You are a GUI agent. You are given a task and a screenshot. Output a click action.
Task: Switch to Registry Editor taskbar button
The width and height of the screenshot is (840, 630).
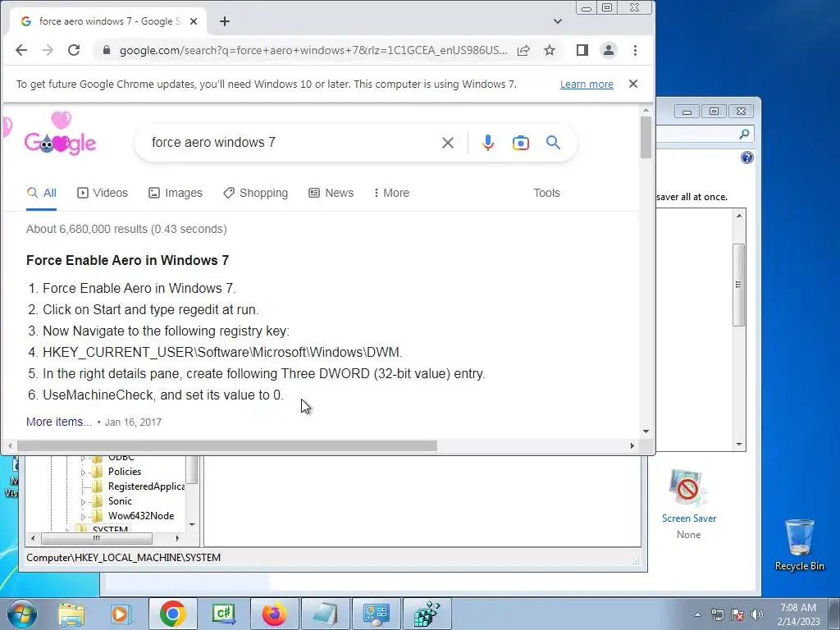427,614
